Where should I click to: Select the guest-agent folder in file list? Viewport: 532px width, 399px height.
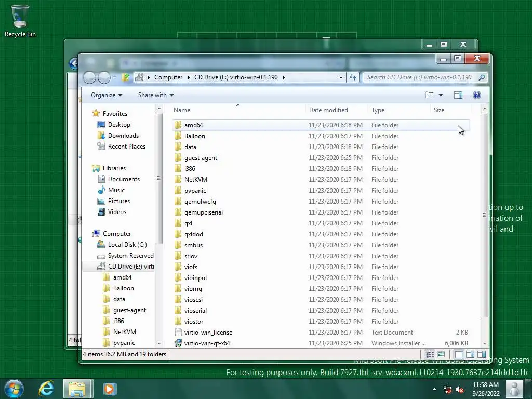(x=321, y=158)
